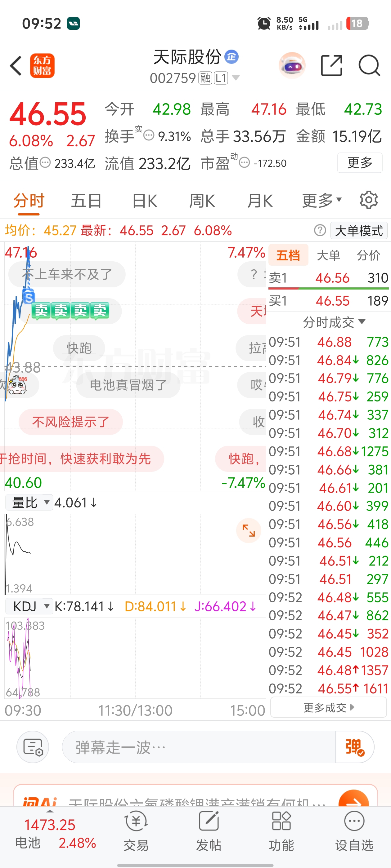Tap the help question mark icon
The image size is (391, 868).
pos(320,230)
